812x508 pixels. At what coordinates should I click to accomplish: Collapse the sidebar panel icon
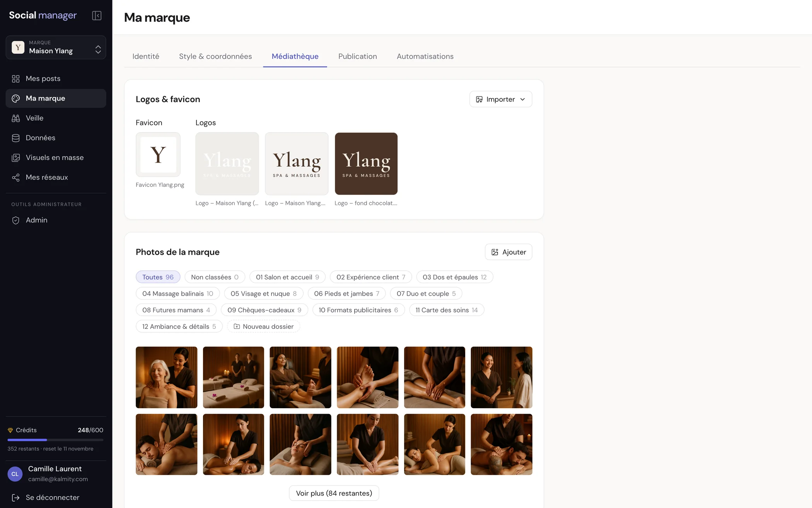[97, 15]
